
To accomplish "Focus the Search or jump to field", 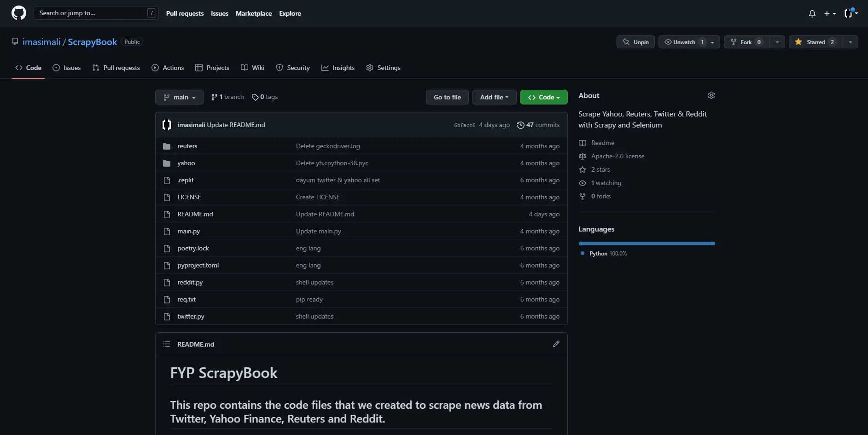I will tap(96, 13).
